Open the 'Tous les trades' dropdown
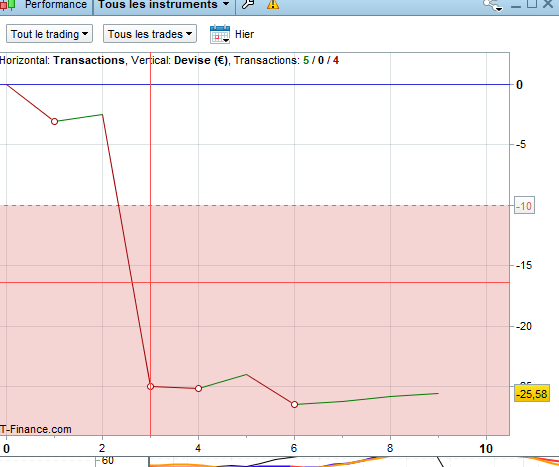Image resolution: width=559 pixels, height=467 pixels. (150, 34)
